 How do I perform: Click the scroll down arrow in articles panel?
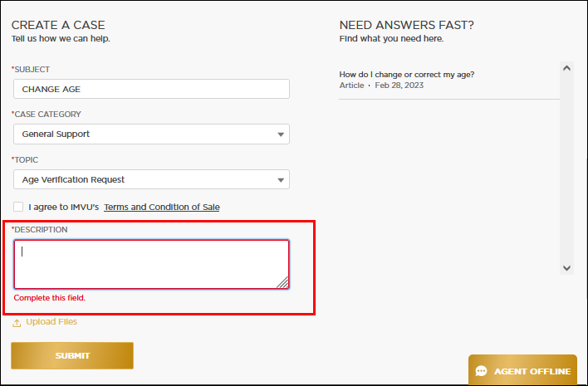point(566,268)
